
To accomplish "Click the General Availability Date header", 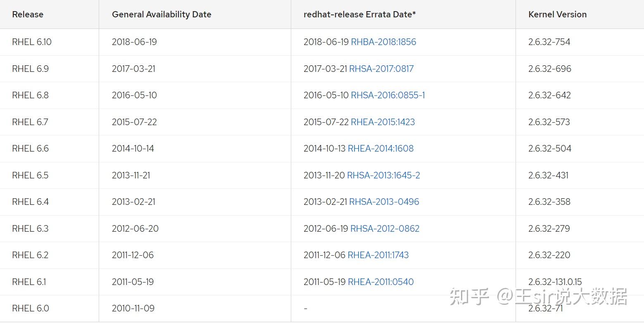I will coord(162,14).
